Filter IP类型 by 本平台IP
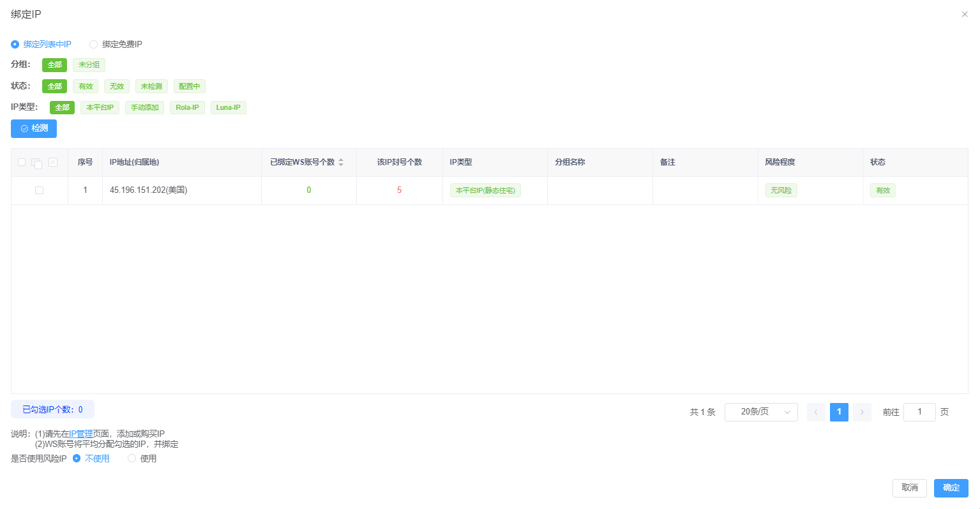980x509 pixels. point(100,107)
